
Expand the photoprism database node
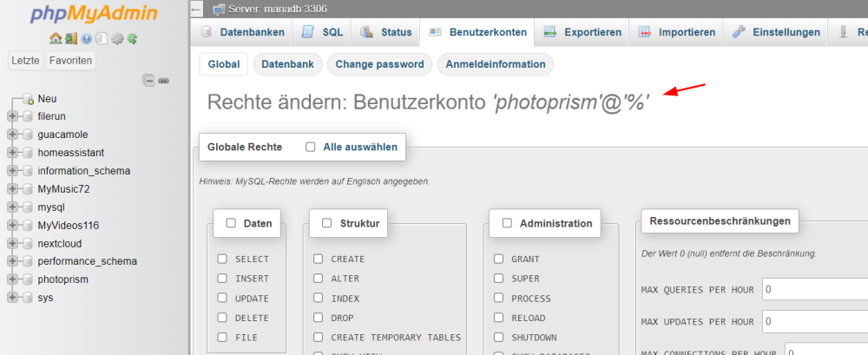(x=12, y=279)
